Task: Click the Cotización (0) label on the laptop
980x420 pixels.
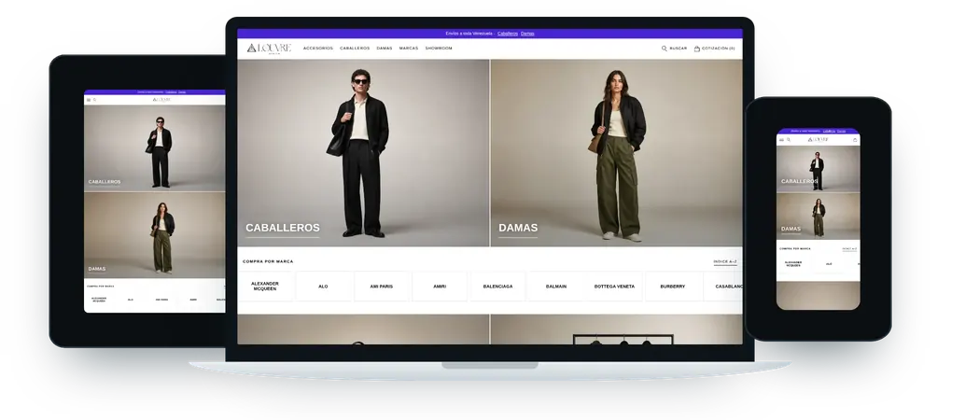Action: [x=718, y=49]
